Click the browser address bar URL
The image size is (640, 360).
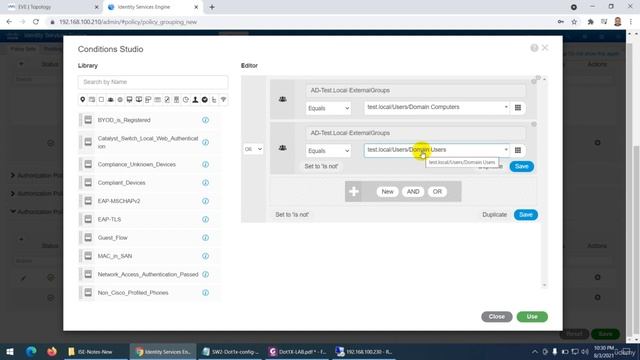pyautogui.click(x=128, y=22)
